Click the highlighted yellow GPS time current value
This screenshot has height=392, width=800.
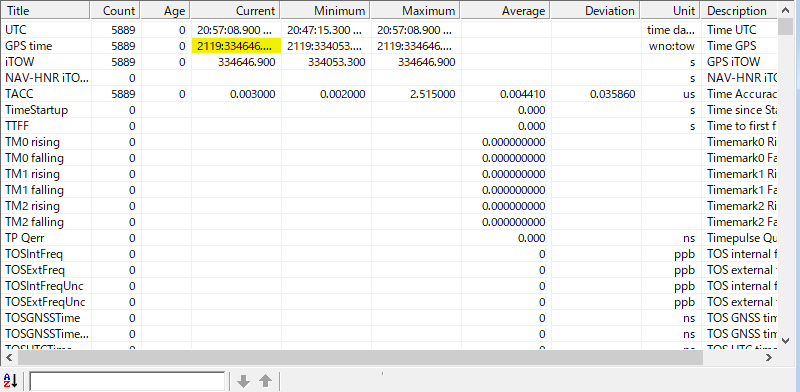pyautogui.click(x=236, y=46)
